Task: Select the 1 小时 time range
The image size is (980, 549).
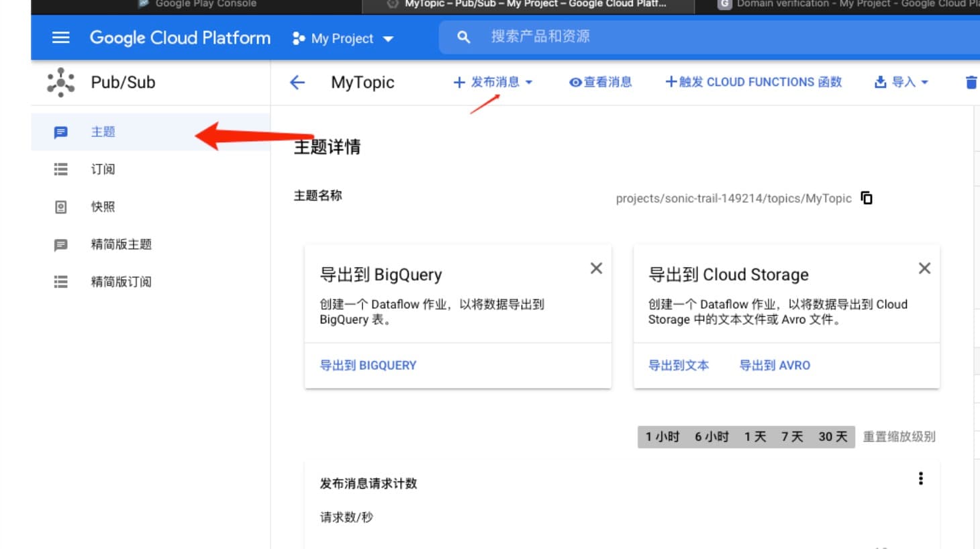Action: click(x=663, y=437)
